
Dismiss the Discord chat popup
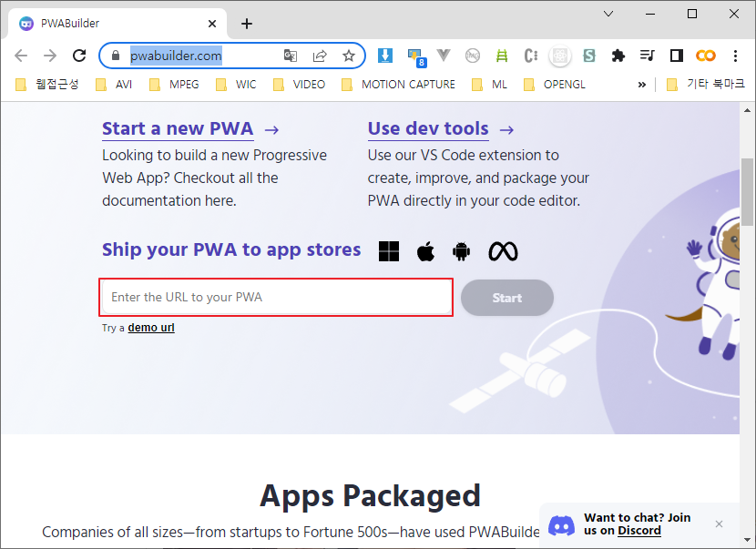[x=719, y=524]
